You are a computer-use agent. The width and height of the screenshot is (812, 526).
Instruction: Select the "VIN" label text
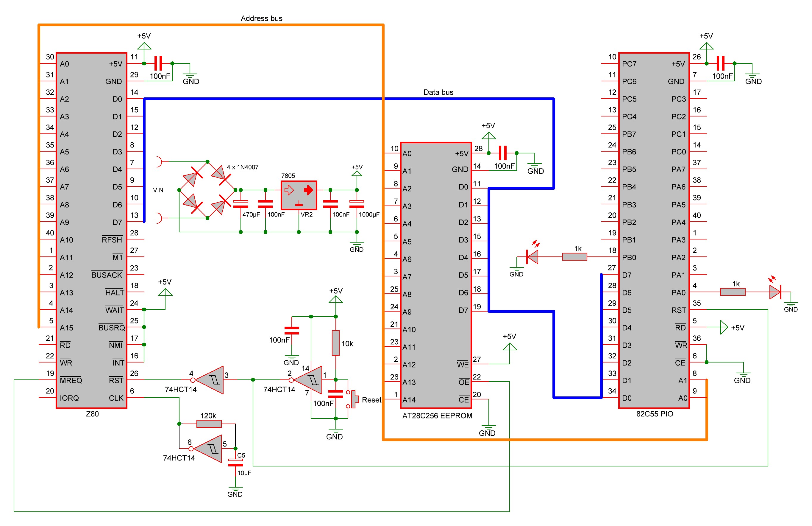[x=158, y=190]
